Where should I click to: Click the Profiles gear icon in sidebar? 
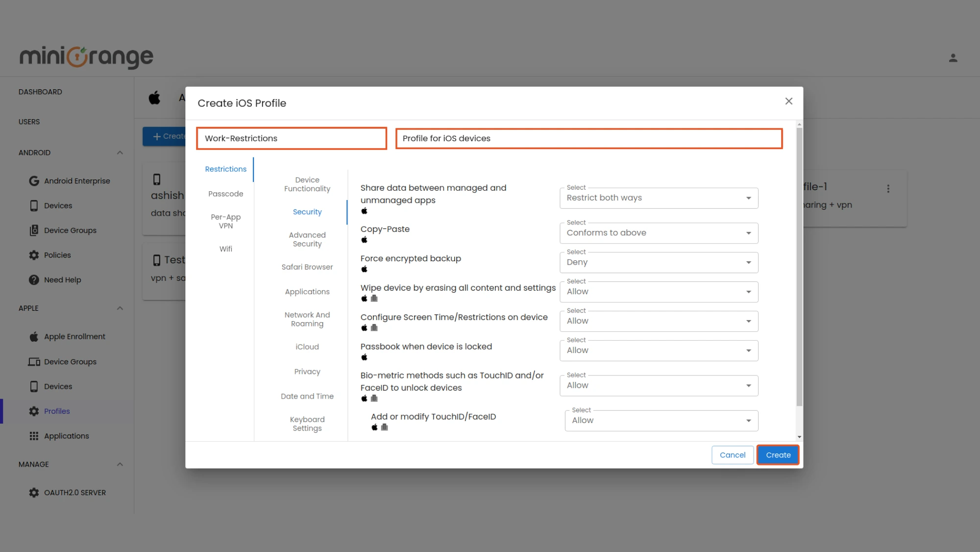pyautogui.click(x=33, y=411)
